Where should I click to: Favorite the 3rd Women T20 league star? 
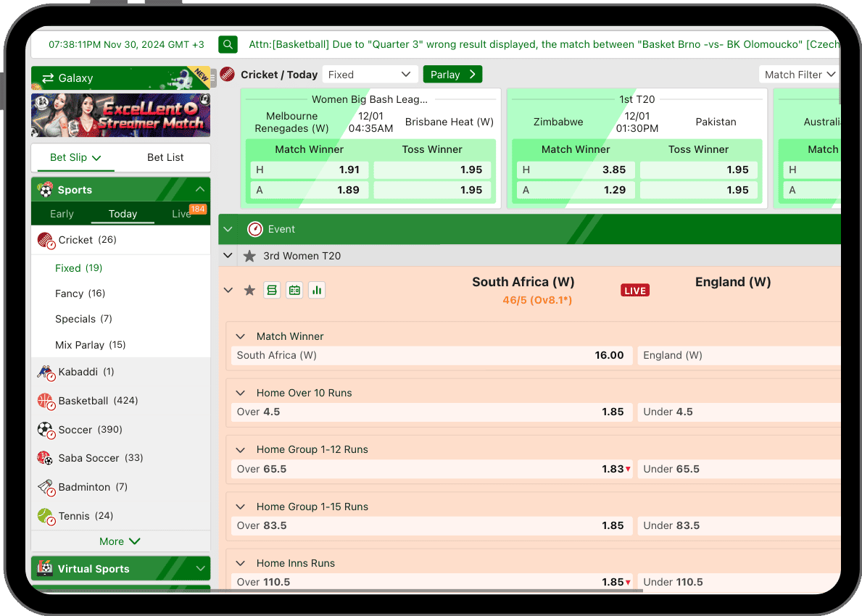coord(249,256)
